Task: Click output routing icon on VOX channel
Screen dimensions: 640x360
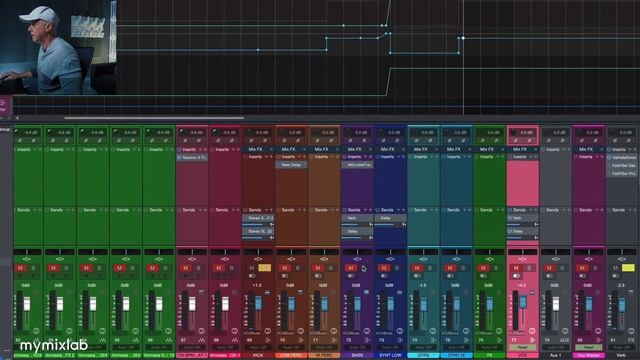Action: [x=533, y=340]
